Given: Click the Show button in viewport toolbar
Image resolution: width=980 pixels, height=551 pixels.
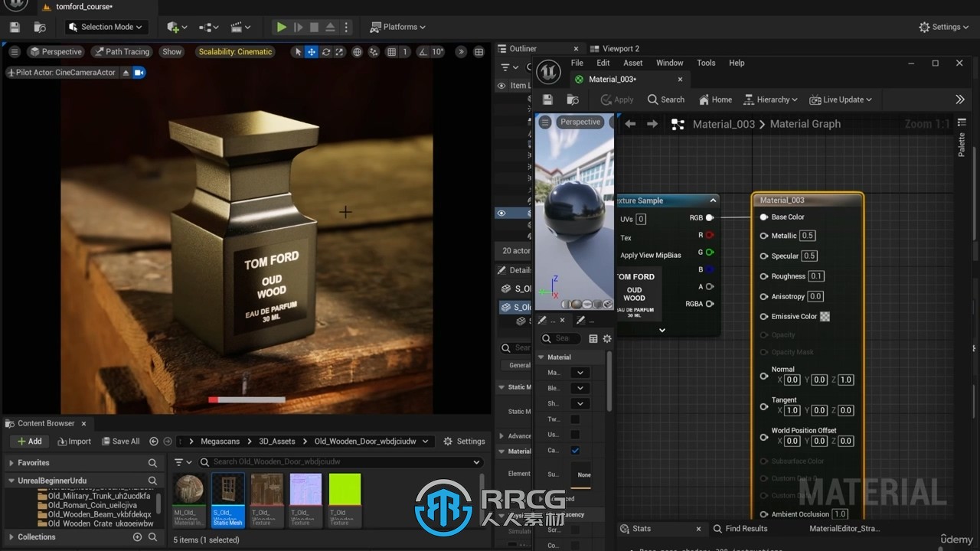Looking at the screenshot, I should [172, 52].
